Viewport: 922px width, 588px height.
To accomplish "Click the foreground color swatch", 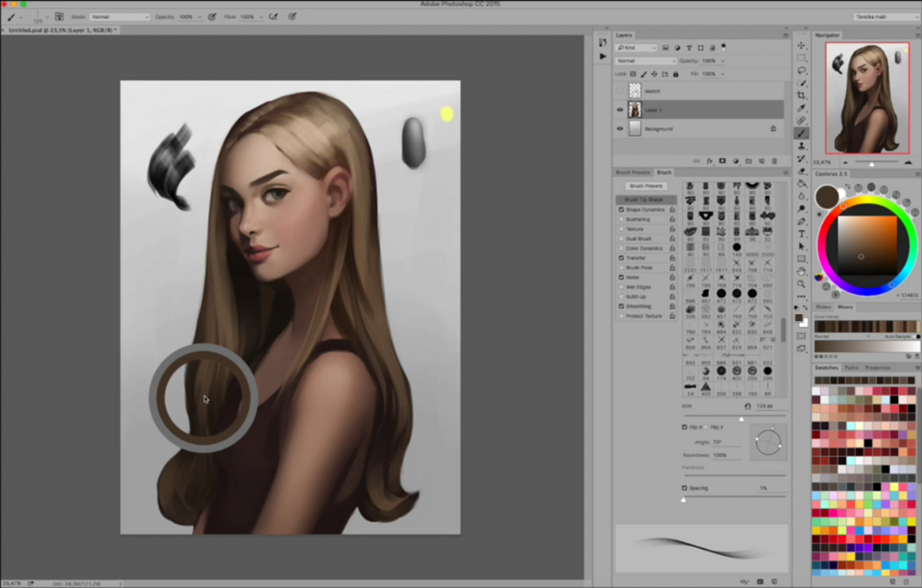I will coord(798,318).
